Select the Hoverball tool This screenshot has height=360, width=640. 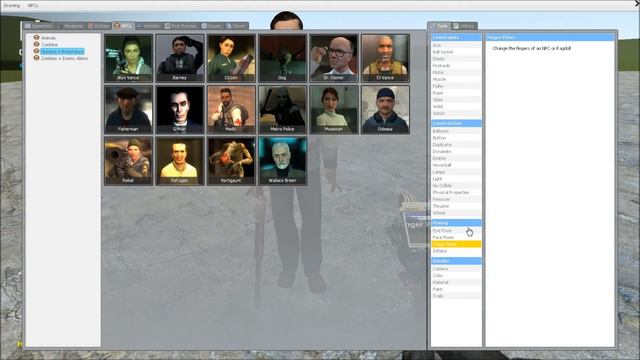456,165
